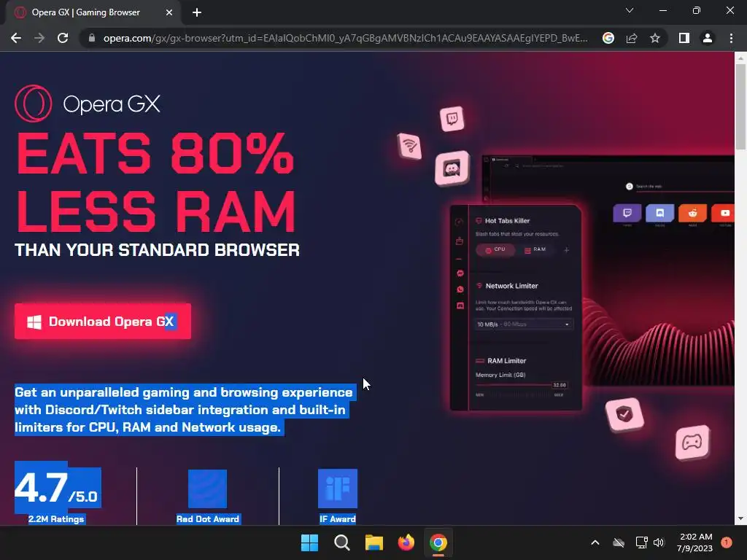Screen dimensions: 747x560
Task: Click the floating Discord cube icon
Action: tap(452, 168)
